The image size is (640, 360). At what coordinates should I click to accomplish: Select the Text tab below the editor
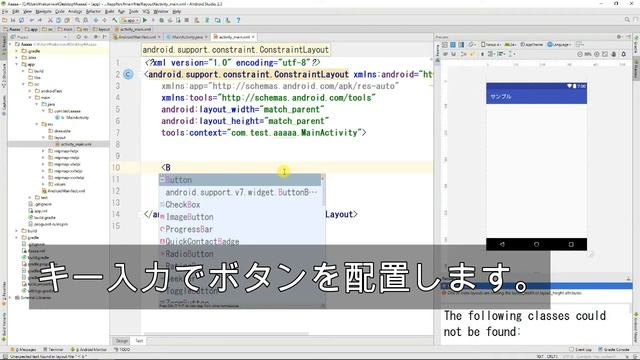click(139, 341)
